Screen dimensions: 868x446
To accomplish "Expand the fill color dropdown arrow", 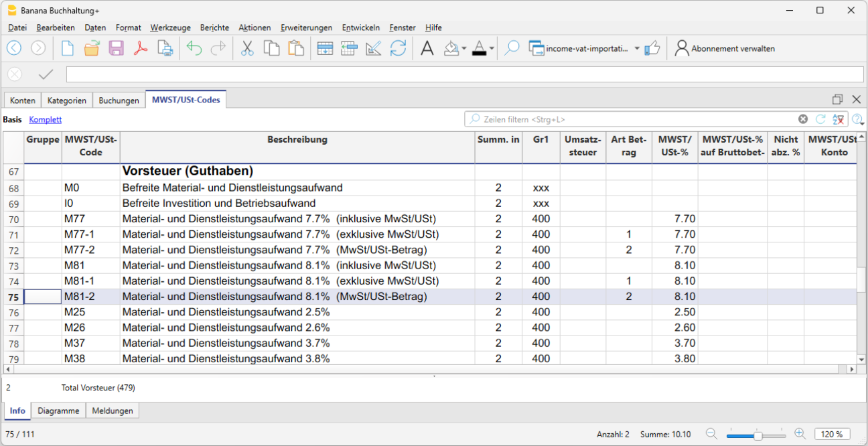I will pos(464,49).
